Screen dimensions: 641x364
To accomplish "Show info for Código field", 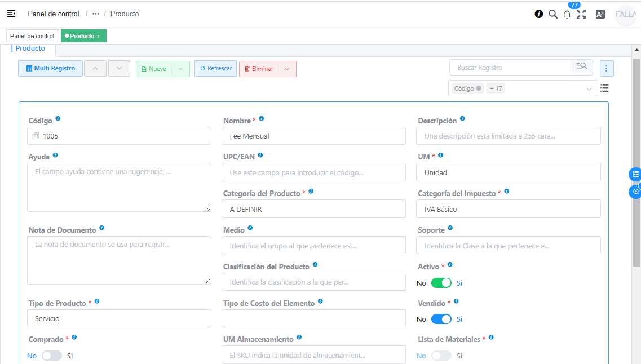I will [58, 118].
